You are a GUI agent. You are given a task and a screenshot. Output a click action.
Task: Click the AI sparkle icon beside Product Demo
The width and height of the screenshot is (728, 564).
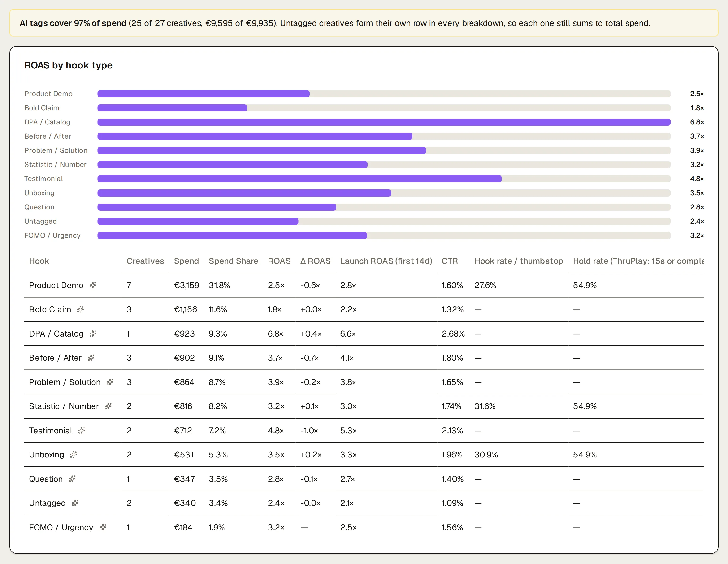point(93,285)
